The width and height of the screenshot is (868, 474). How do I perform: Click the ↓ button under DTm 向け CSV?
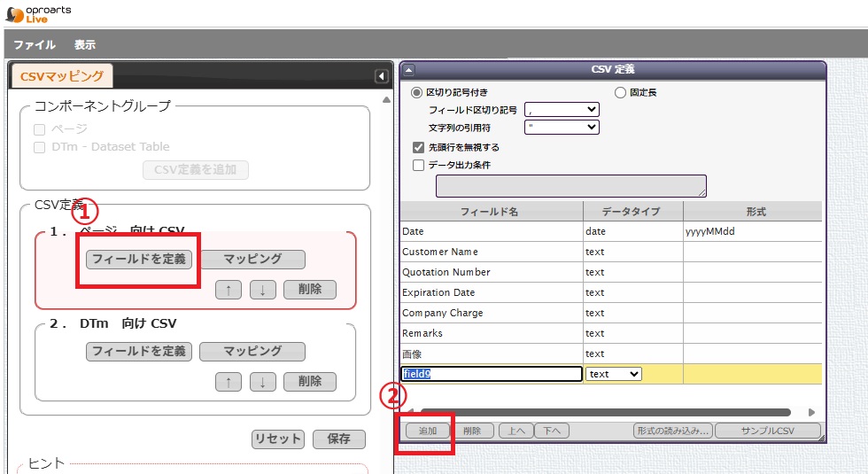coord(262,382)
